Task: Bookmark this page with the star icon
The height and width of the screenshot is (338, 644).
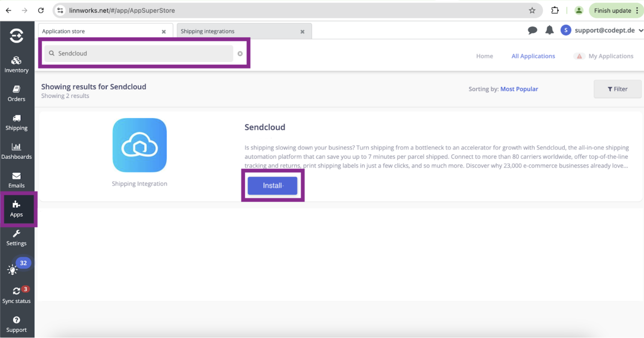Action: (x=532, y=11)
